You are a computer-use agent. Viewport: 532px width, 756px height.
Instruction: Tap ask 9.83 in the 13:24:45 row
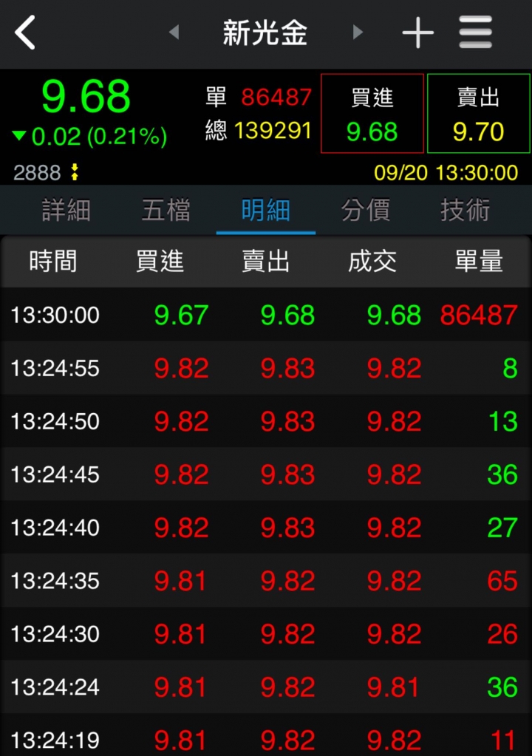(287, 474)
